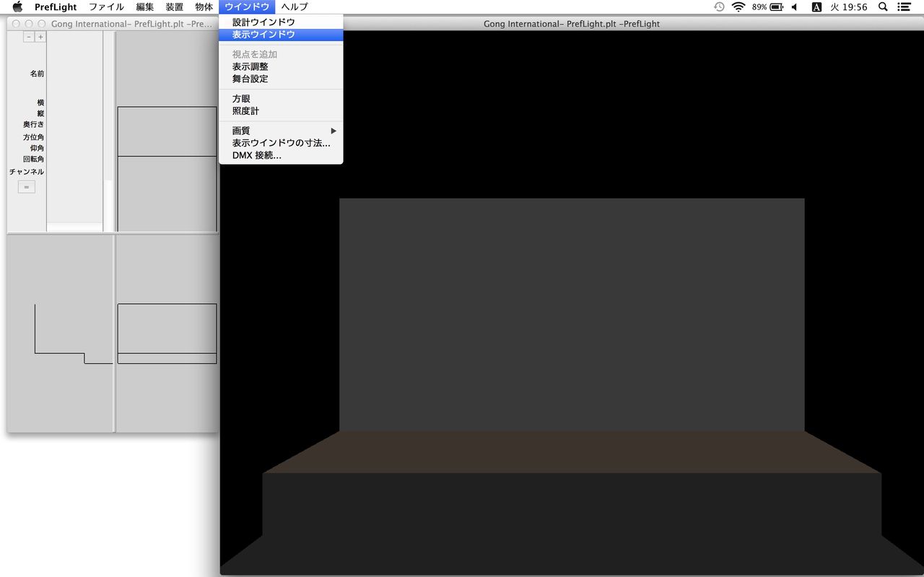Click the equals button below チャンネル
The width and height of the screenshot is (924, 577).
click(x=26, y=187)
